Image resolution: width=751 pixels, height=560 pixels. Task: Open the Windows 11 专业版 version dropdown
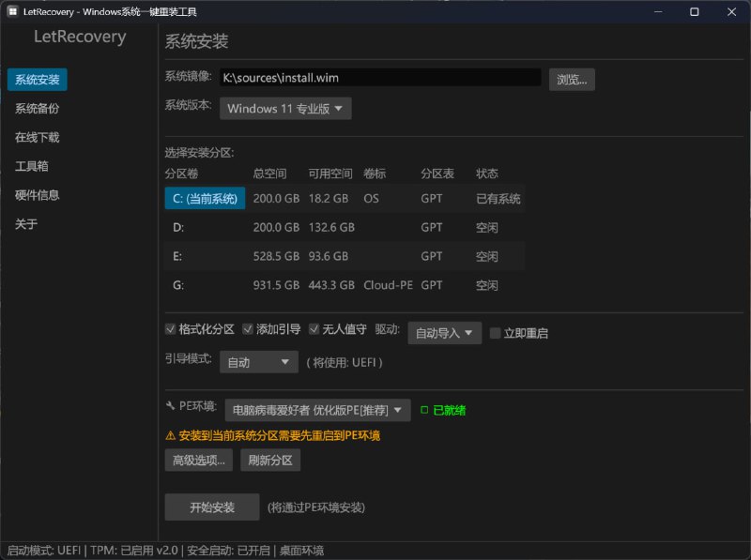(284, 108)
